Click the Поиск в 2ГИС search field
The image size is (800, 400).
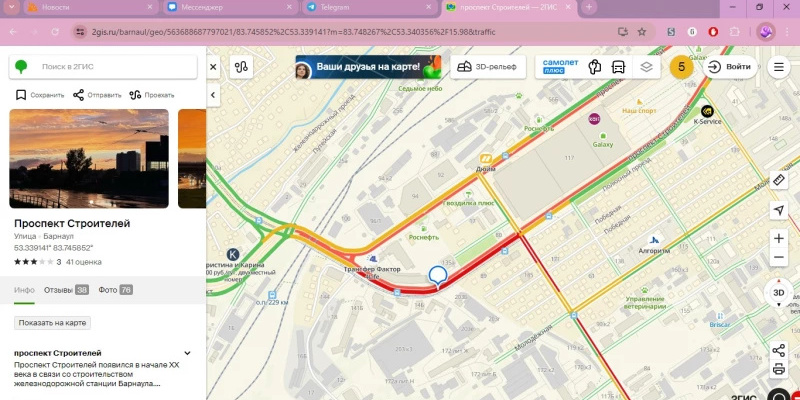click(103, 67)
